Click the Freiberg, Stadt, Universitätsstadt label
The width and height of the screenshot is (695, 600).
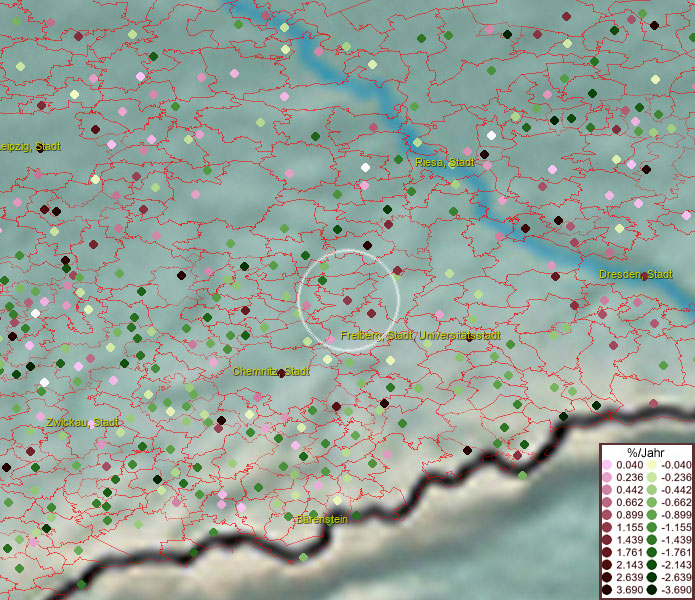pos(420,335)
